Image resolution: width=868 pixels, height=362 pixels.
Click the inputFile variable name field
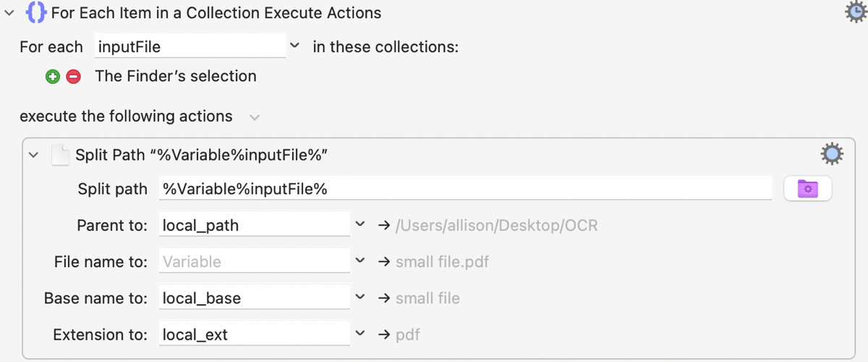[x=190, y=47]
